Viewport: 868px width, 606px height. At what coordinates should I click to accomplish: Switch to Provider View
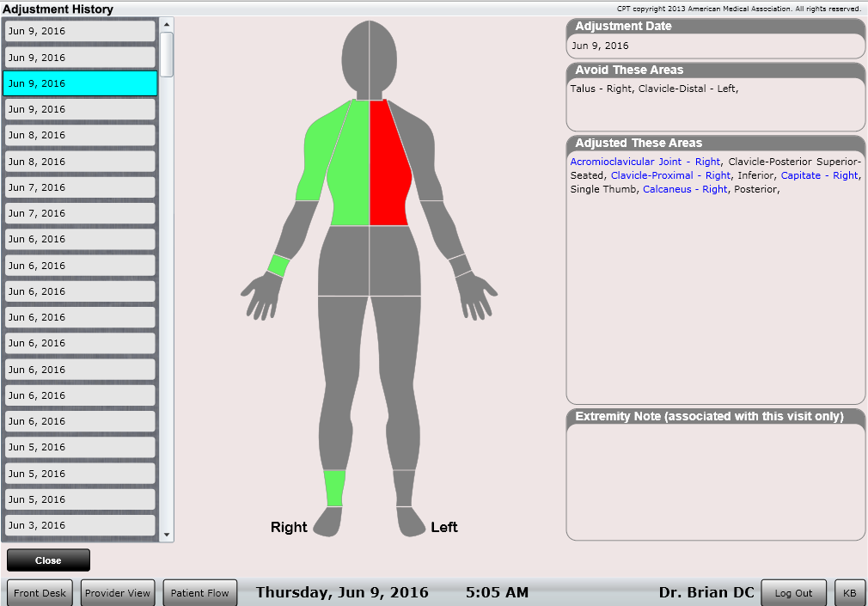point(117,592)
